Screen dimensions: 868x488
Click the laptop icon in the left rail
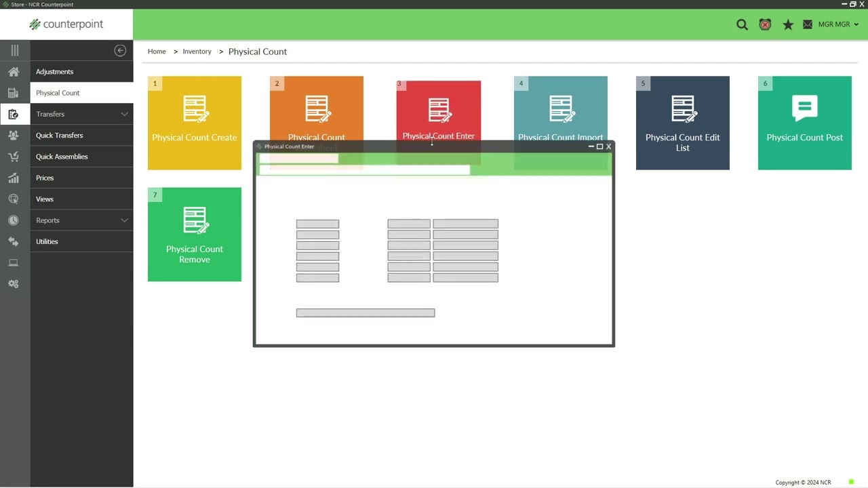14,263
